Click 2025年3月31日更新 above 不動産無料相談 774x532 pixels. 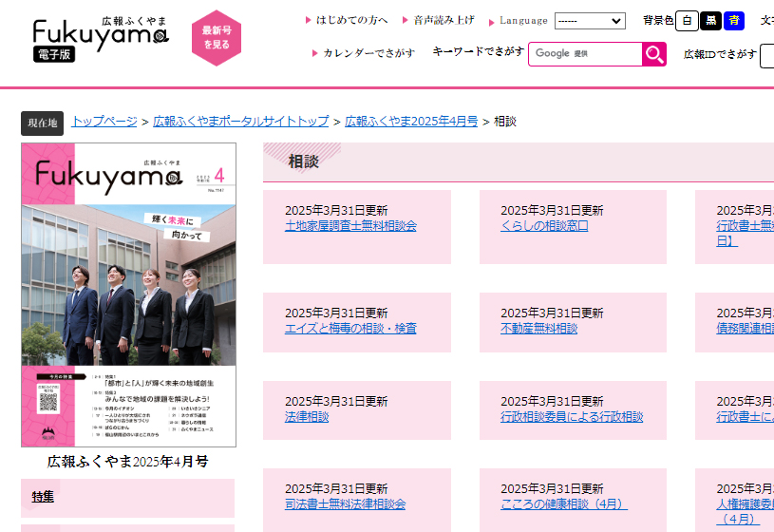tap(552, 313)
